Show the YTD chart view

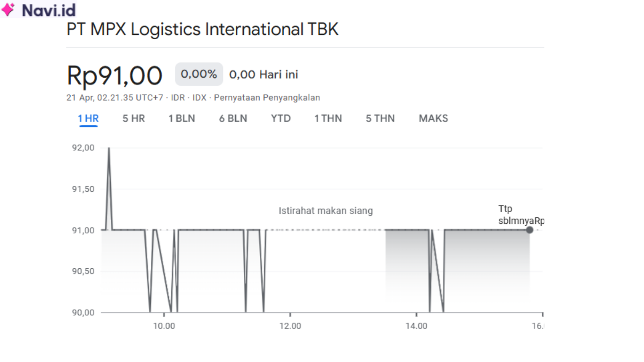[x=281, y=119]
